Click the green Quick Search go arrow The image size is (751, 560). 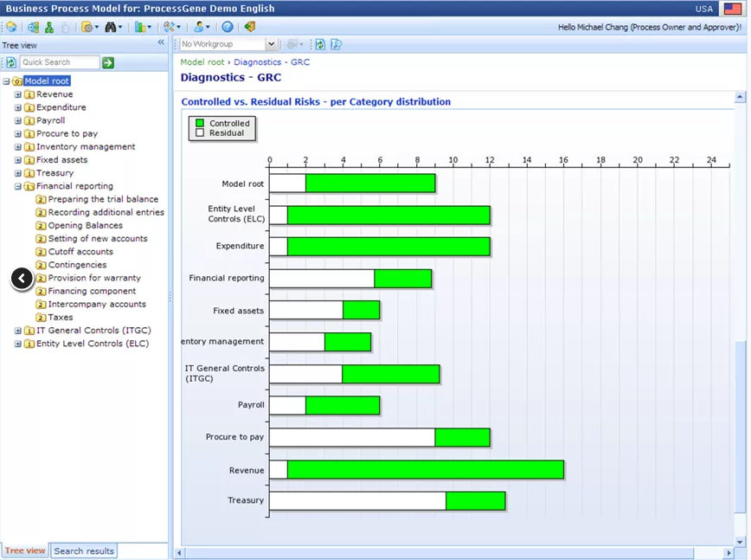[108, 62]
